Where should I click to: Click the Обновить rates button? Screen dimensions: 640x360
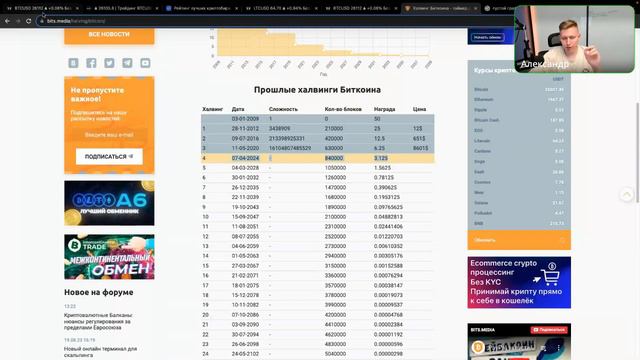pos(519,240)
